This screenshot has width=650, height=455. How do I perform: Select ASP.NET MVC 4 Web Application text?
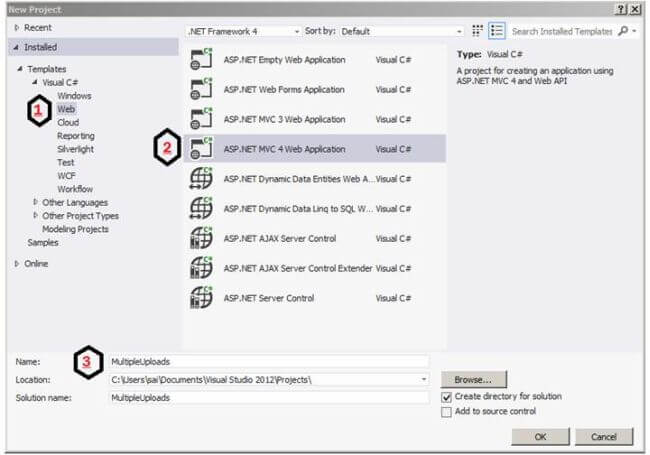284,149
